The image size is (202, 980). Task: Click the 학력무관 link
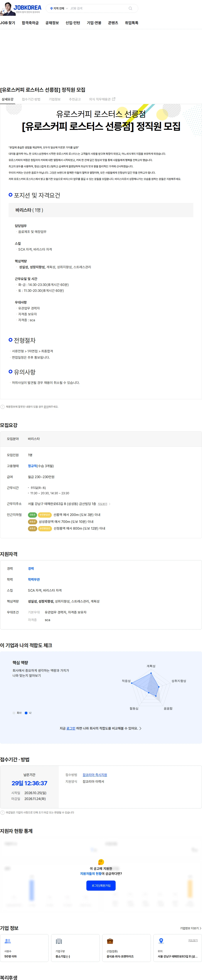point(33,579)
